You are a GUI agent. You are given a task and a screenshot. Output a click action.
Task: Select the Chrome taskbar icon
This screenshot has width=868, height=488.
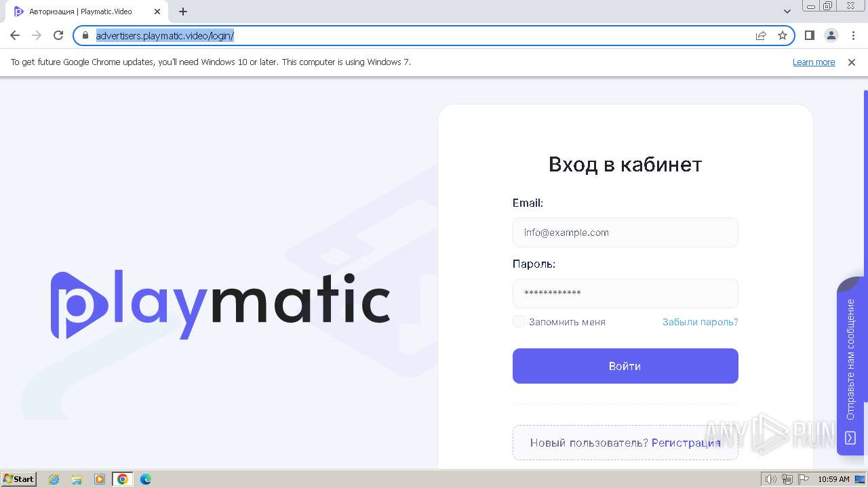coord(123,479)
